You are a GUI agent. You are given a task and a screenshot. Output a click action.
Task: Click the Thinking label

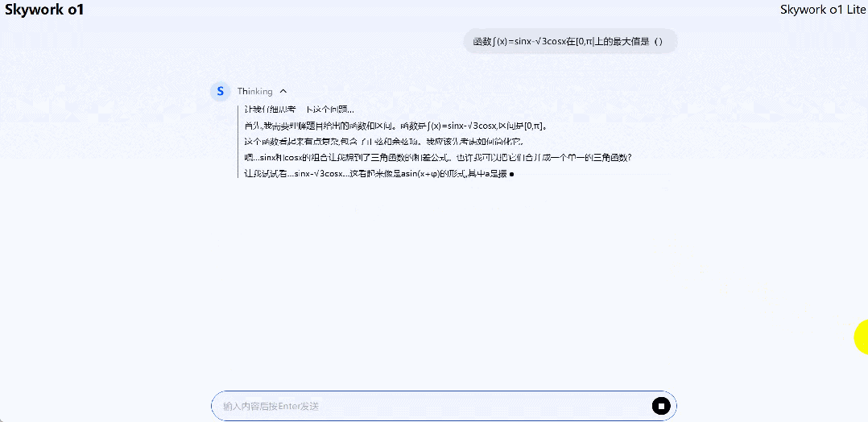click(x=254, y=91)
